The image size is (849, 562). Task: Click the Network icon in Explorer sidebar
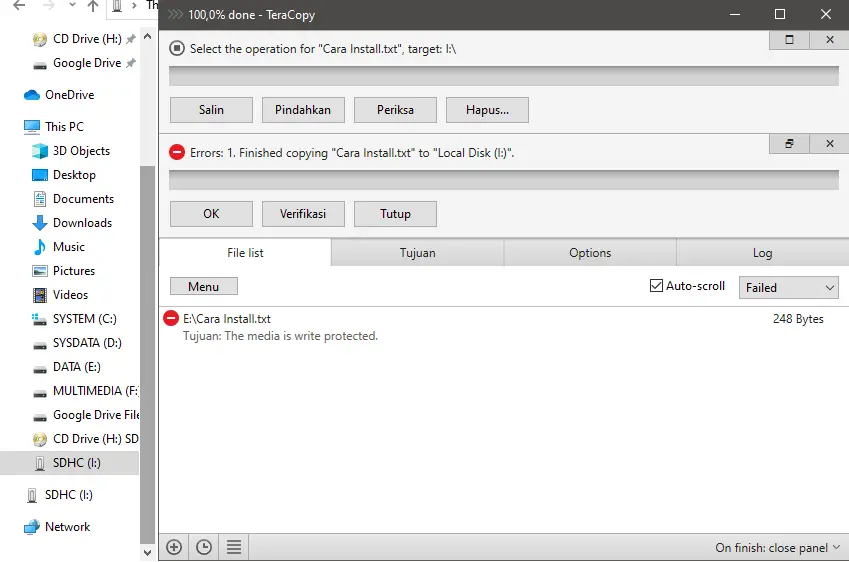pyautogui.click(x=32, y=527)
